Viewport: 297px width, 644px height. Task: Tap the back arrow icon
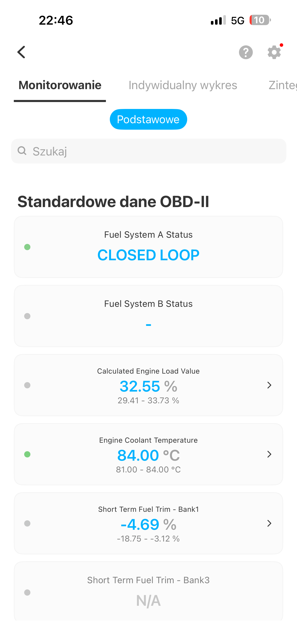pyautogui.click(x=21, y=52)
